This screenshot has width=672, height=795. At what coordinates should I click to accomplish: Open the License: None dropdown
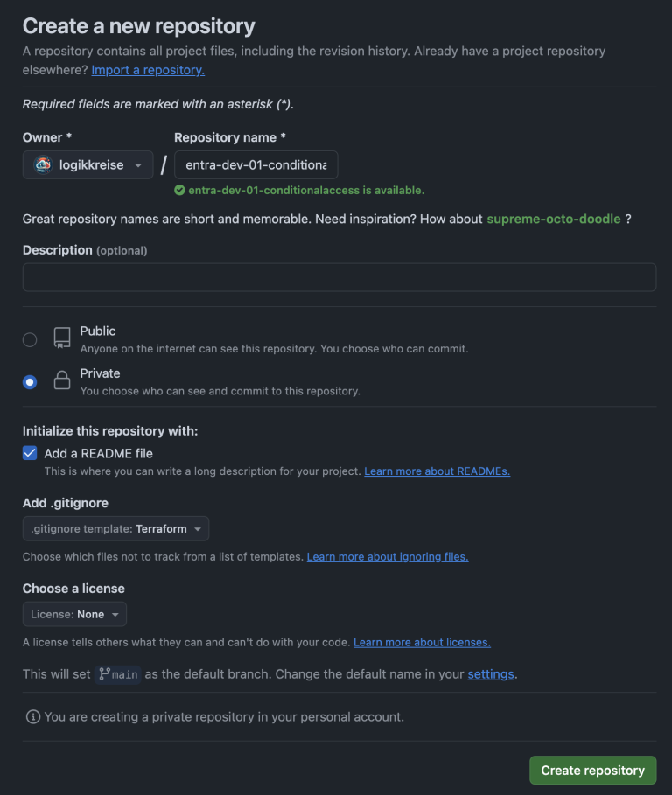74,614
